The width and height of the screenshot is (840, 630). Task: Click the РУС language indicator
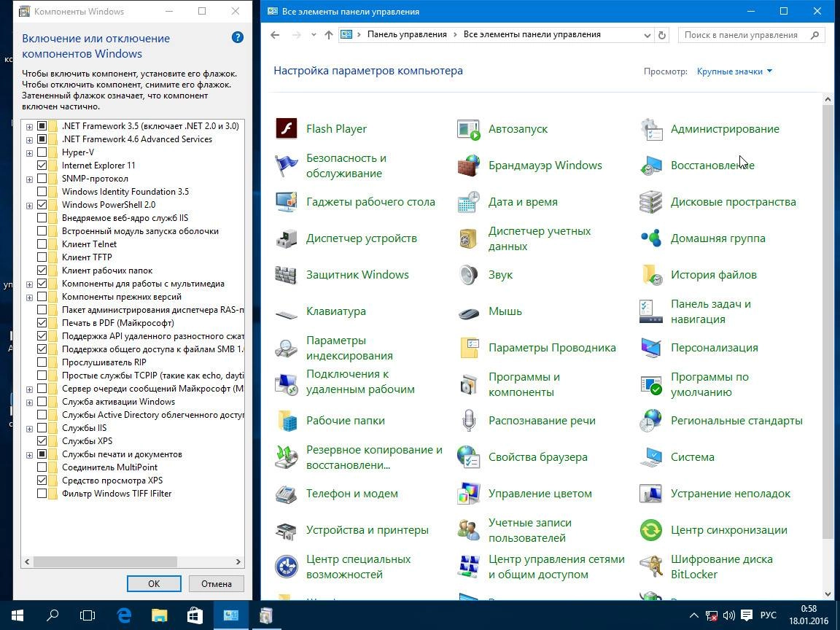[769, 615]
